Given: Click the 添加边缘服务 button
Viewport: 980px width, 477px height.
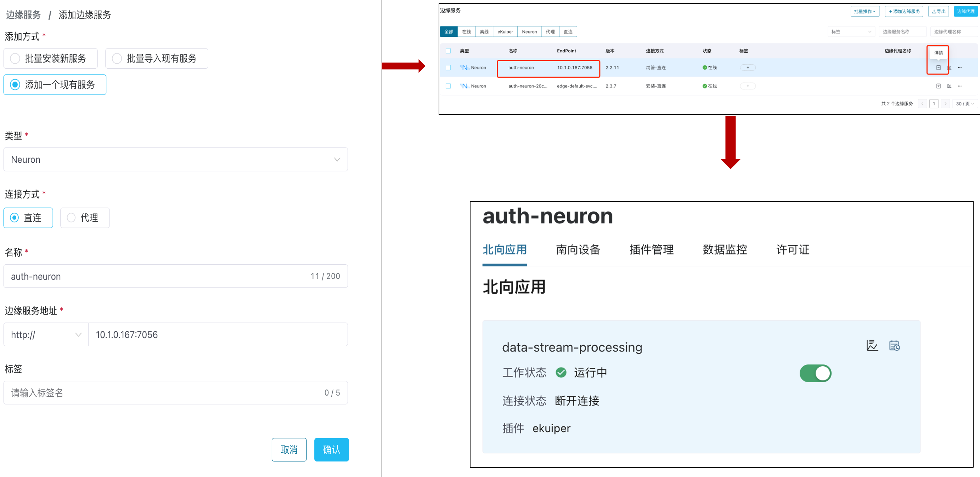Looking at the screenshot, I should tap(903, 11).
